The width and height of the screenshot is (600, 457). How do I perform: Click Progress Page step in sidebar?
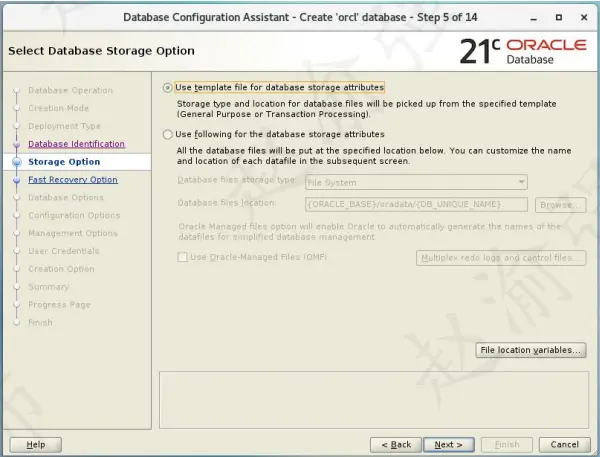59,305
